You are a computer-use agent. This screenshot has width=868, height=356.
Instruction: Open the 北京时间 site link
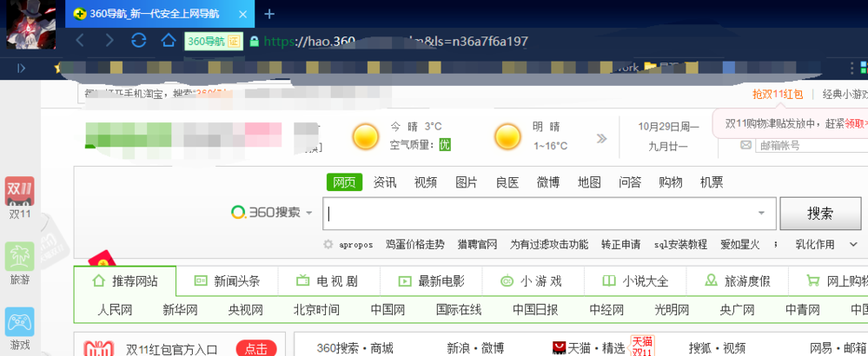click(x=316, y=310)
